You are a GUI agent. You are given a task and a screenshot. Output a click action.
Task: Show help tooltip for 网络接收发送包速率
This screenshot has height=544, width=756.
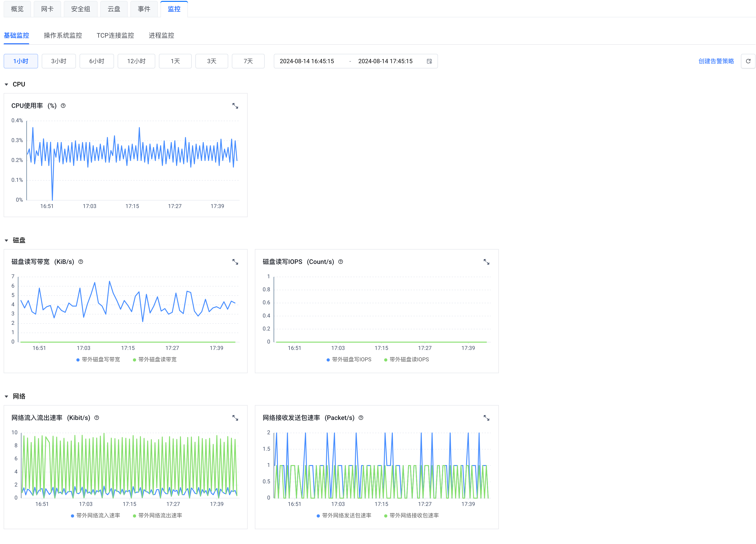click(361, 418)
